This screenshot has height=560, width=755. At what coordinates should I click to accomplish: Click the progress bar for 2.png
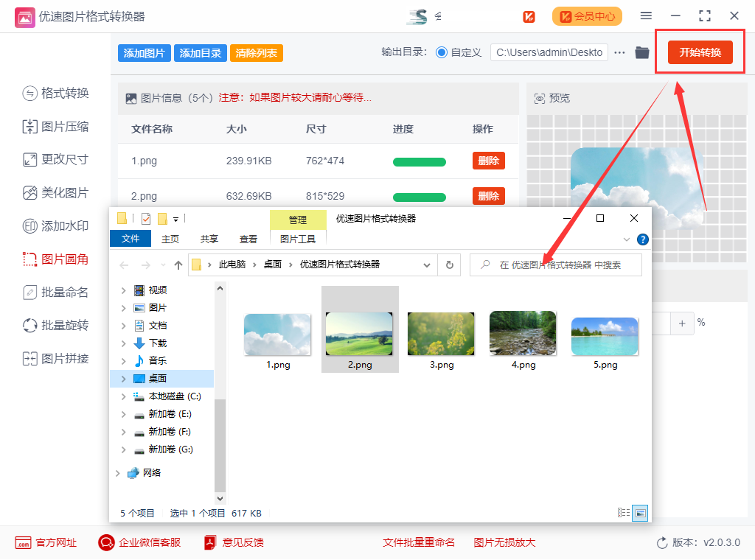[420, 197]
